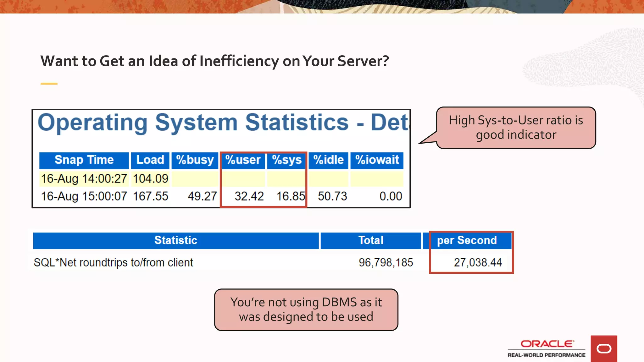The image size is (644, 362).
Task: Click the %user value 32.42
Action: [x=249, y=196]
